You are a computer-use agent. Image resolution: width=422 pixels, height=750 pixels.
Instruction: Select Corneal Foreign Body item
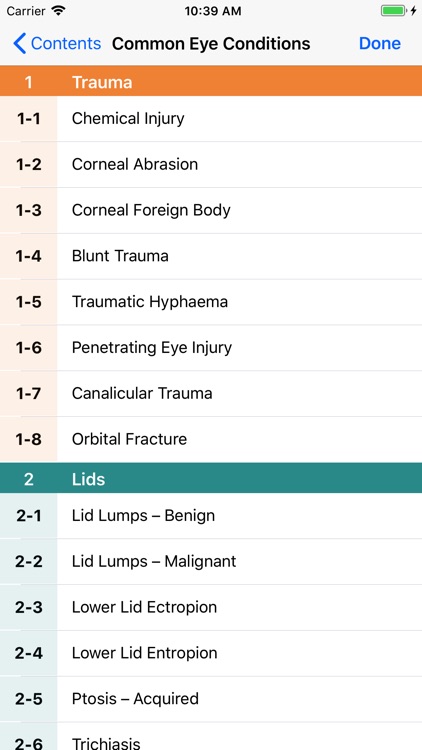click(x=211, y=210)
